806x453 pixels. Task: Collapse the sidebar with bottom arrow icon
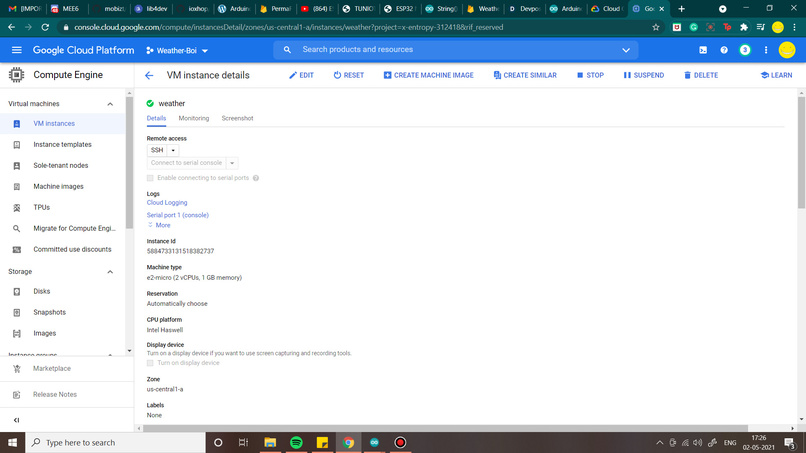16,420
